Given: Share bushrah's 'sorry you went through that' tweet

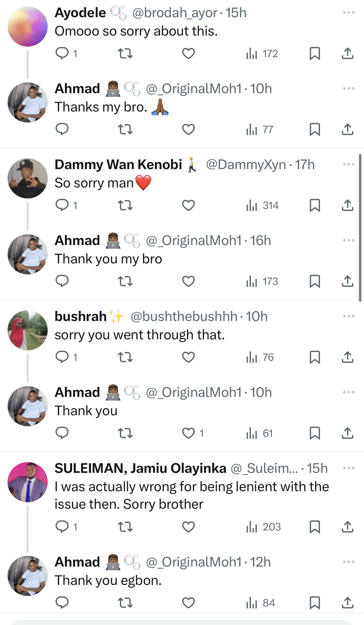Looking at the screenshot, I should pyautogui.click(x=347, y=357).
